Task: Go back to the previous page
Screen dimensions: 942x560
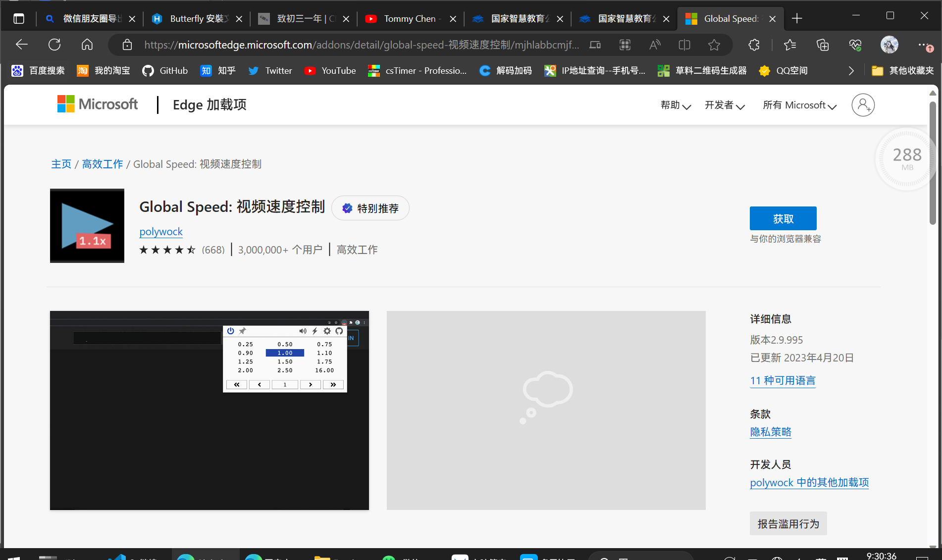Action: coord(21,45)
